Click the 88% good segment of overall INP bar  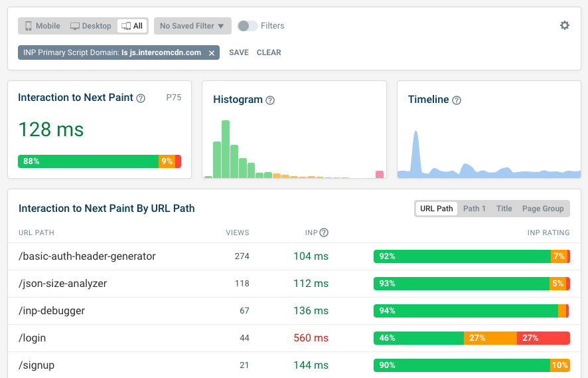click(x=88, y=161)
